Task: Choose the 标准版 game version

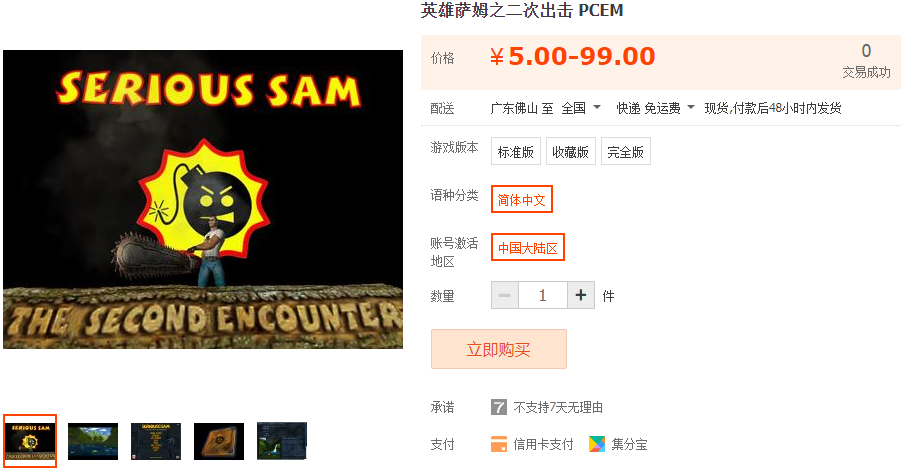Action: 516,151
